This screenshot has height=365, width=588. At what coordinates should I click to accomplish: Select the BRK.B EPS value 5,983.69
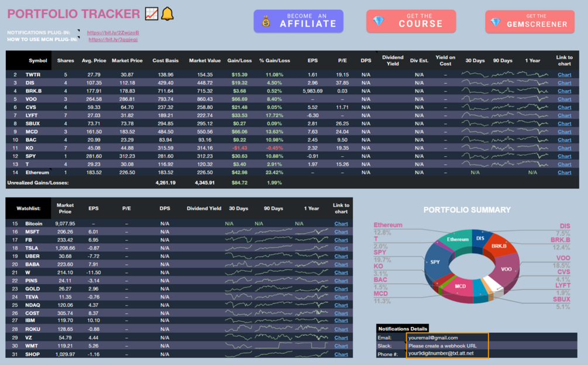[312, 91]
